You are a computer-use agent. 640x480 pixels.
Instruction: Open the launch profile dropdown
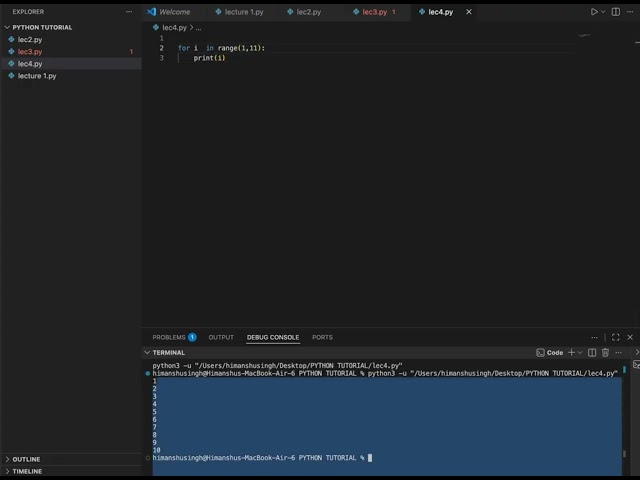(x=580, y=352)
